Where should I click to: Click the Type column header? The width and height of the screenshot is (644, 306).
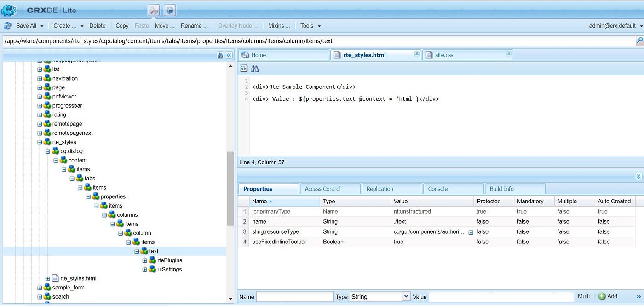tap(355, 201)
